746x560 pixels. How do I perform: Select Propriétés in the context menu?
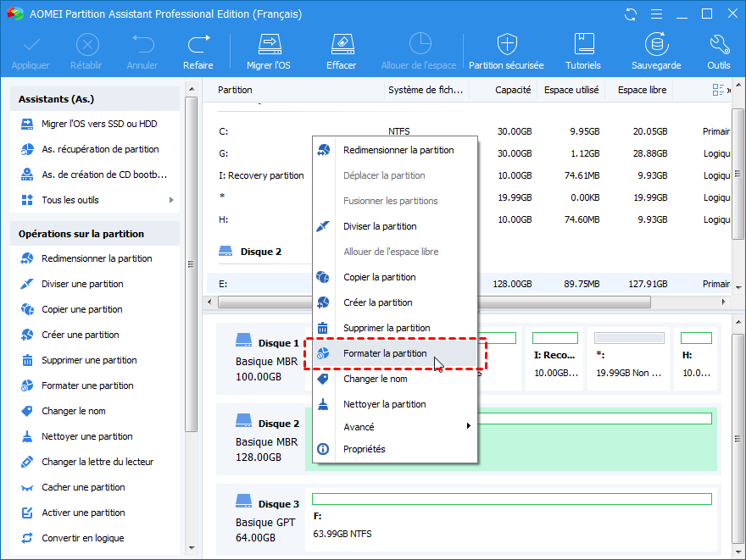[x=364, y=449]
